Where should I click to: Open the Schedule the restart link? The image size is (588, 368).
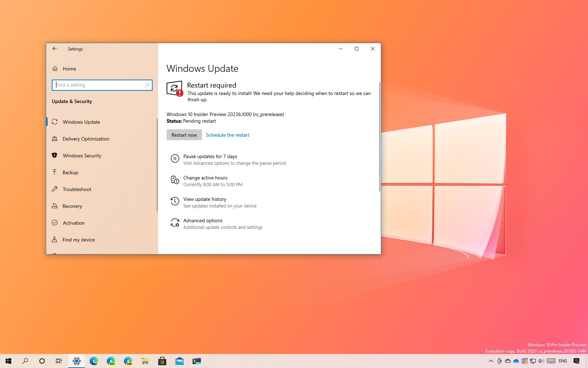pos(227,135)
